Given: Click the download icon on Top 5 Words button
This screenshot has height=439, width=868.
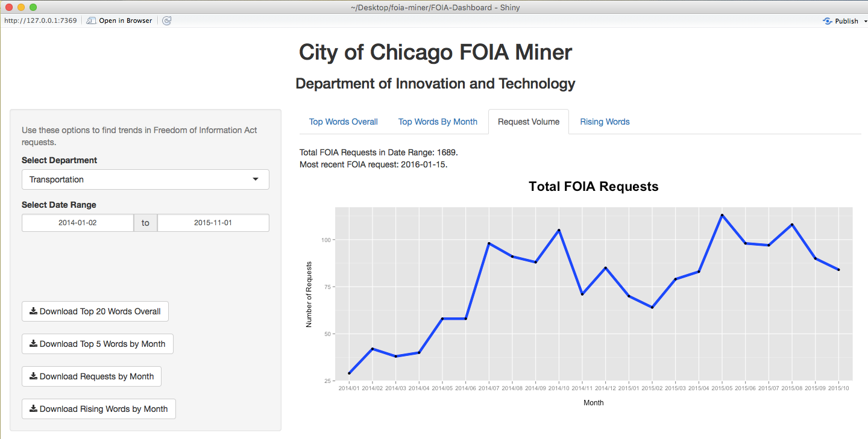Looking at the screenshot, I should [33, 344].
